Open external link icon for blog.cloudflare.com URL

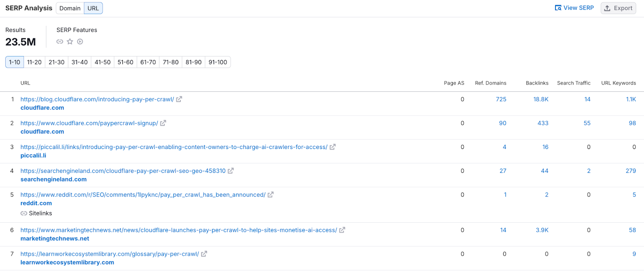pyautogui.click(x=179, y=99)
